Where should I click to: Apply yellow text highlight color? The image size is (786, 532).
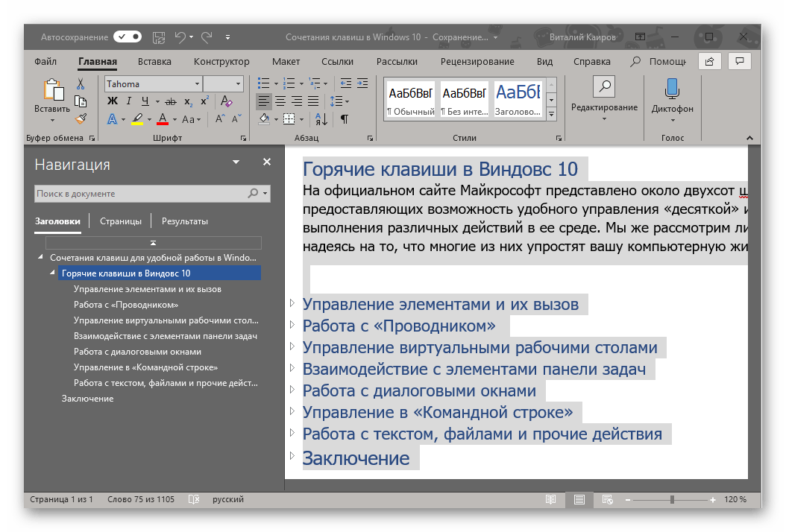[x=137, y=119]
